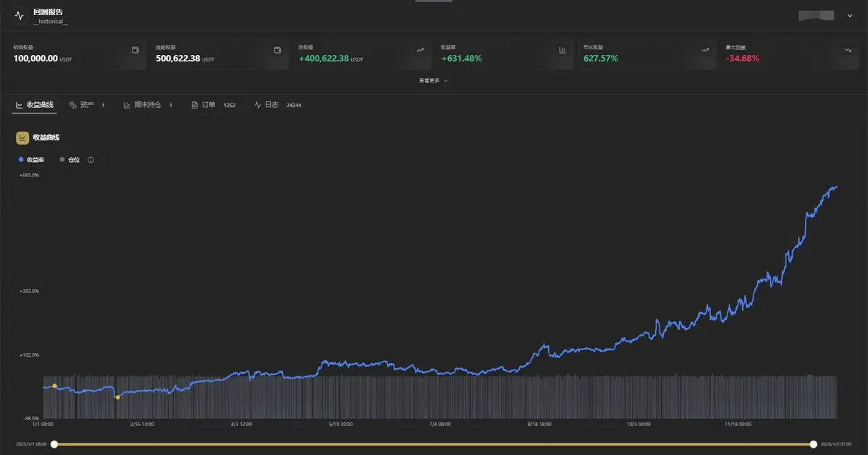Click the yellow date range slider track
Viewport: 868px width, 455px height.
pos(434,444)
